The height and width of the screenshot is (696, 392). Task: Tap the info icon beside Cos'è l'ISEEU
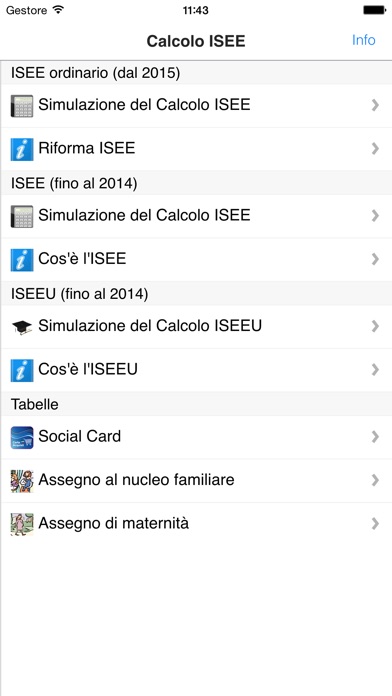click(22, 370)
